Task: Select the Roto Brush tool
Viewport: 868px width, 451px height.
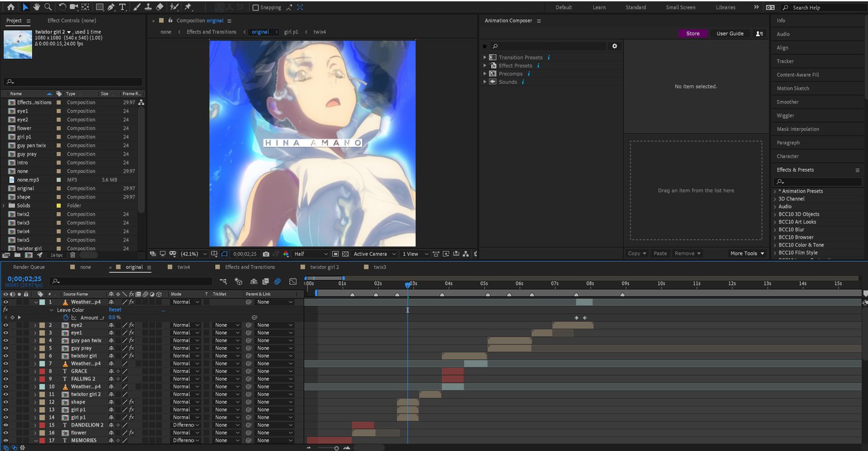Action: [174, 7]
